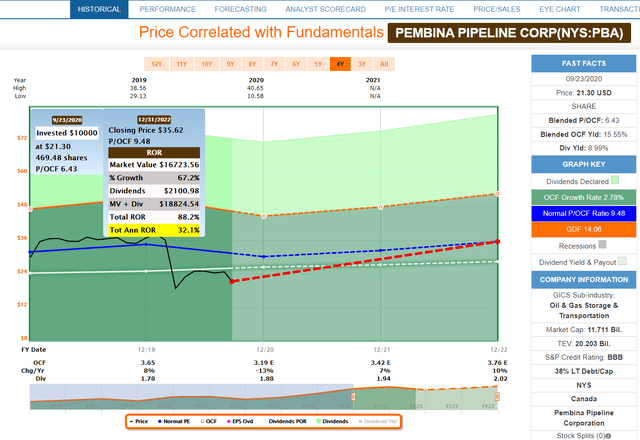Click the 09/23/2020 date in Fast Facts
Screen dimensions: 640x440
(584, 79)
